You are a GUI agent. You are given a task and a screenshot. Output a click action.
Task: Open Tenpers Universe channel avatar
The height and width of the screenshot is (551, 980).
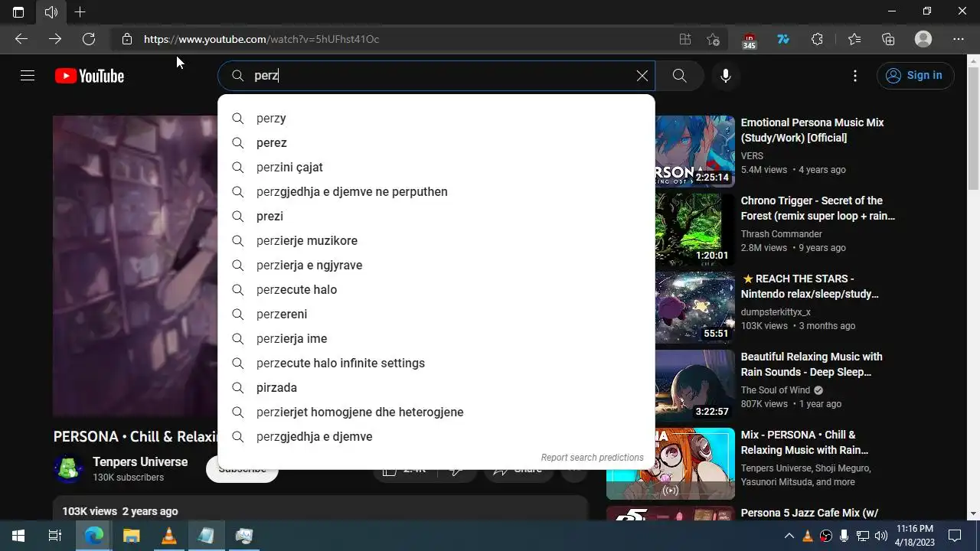tap(68, 468)
